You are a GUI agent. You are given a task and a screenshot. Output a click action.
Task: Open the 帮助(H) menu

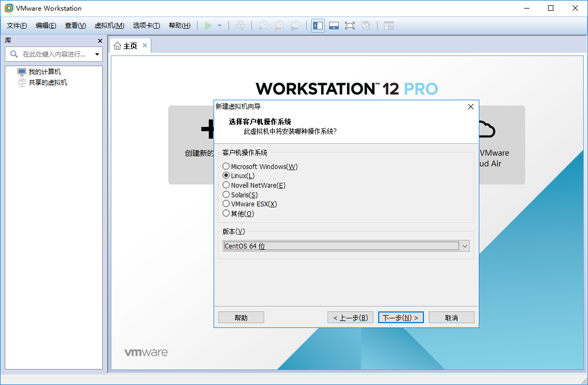[179, 26]
